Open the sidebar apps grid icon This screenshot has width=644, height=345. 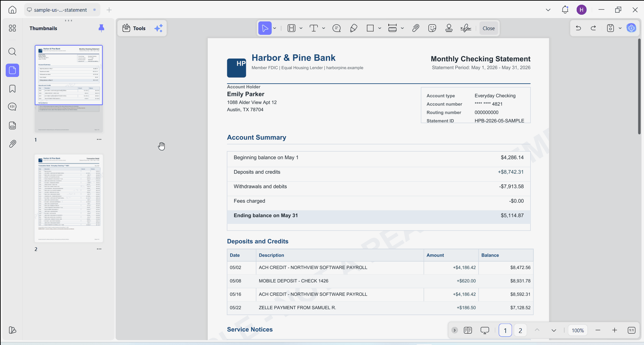(12, 28)
